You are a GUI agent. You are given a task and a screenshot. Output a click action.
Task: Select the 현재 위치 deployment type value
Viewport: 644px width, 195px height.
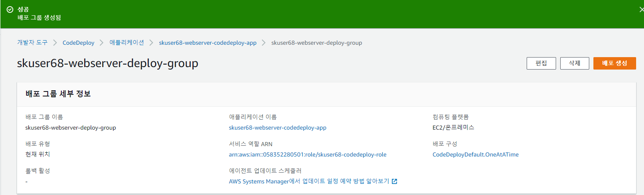[38, 154]
